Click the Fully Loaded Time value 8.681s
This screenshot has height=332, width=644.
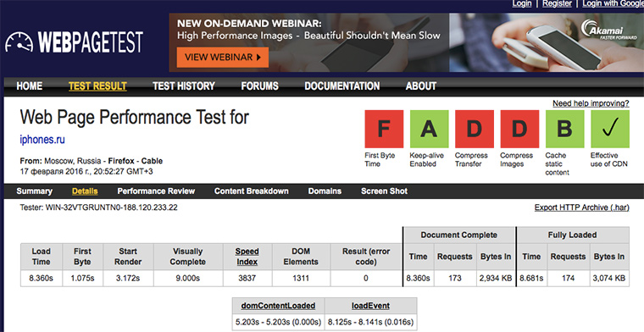tap(531, 279)
